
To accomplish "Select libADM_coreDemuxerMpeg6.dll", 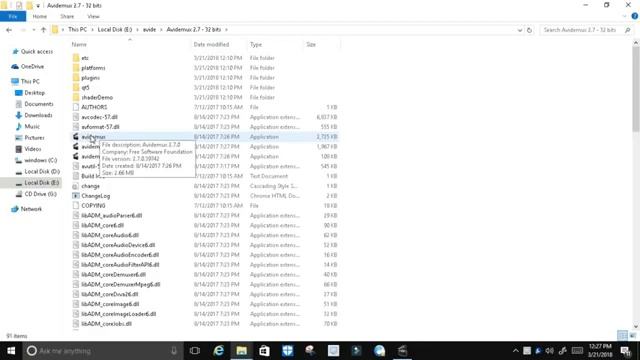I will click(x=120, y=284).
